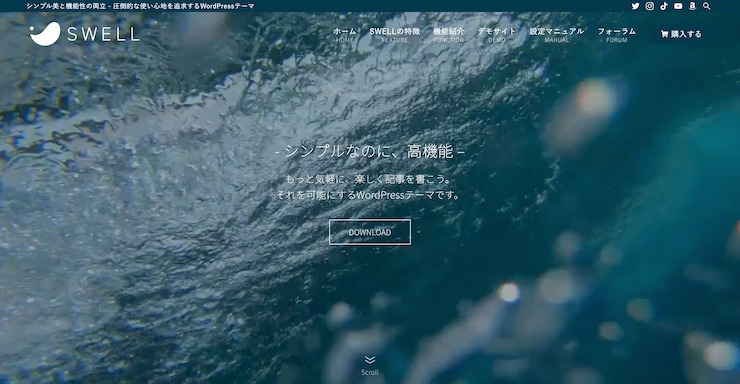Visit the TikTok icon link
The image size is (740, 384).
point(664,6)
